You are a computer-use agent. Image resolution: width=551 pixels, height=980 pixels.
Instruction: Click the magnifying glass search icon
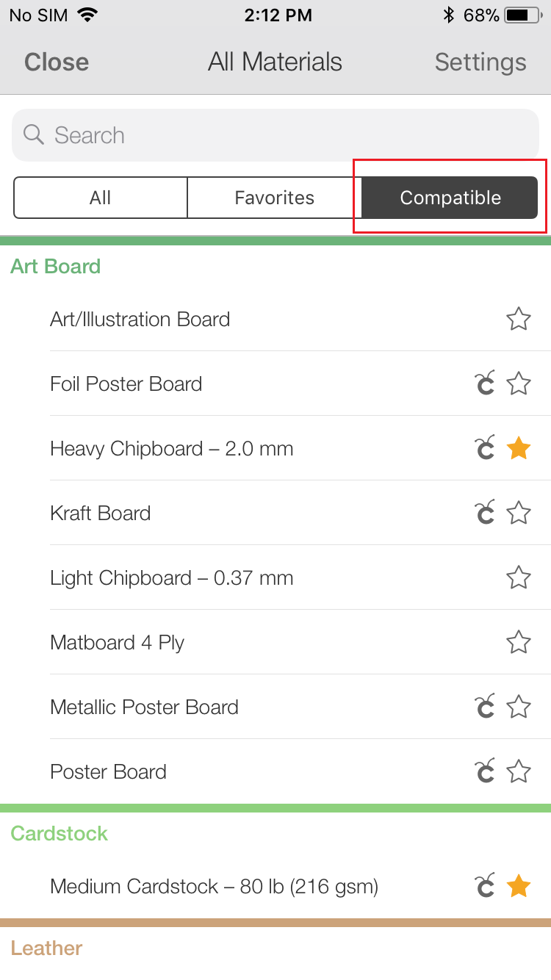[33, 135]
